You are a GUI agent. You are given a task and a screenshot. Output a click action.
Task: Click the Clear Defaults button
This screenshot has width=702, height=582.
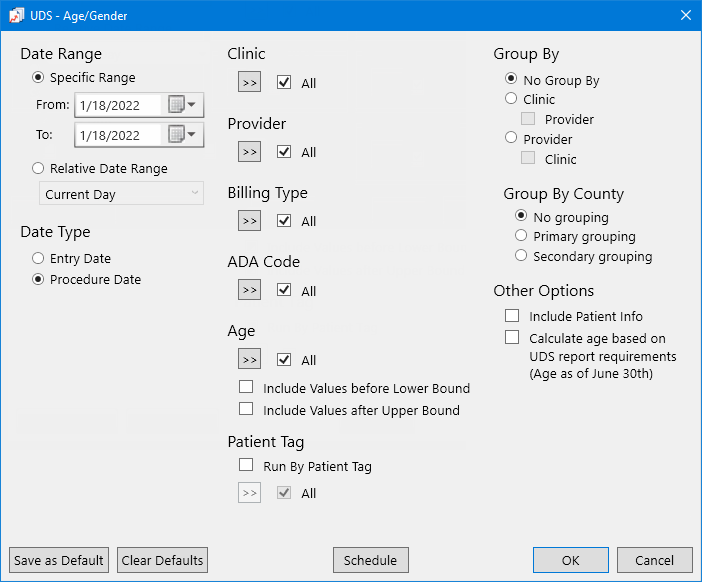(x=162, y=560)
